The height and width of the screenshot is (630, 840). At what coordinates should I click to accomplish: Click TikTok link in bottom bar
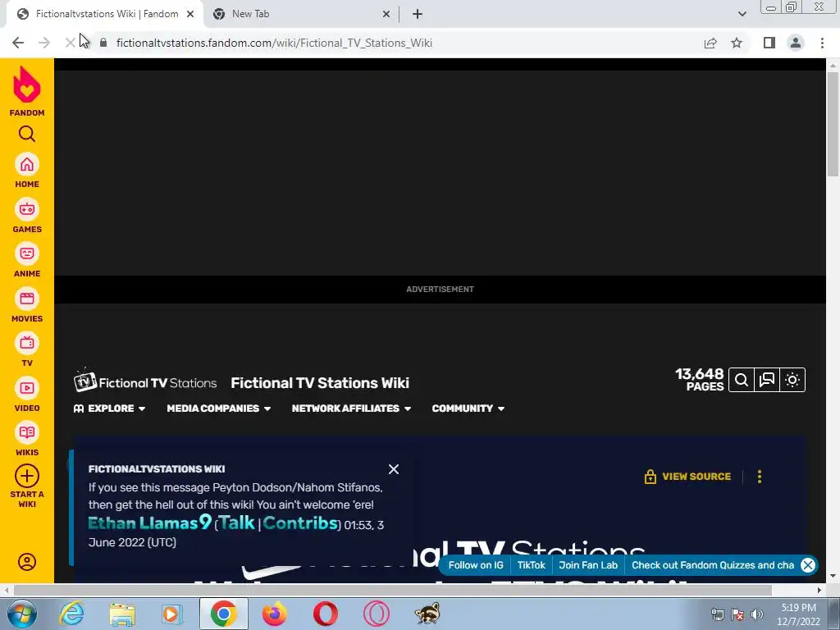point(531,565)
